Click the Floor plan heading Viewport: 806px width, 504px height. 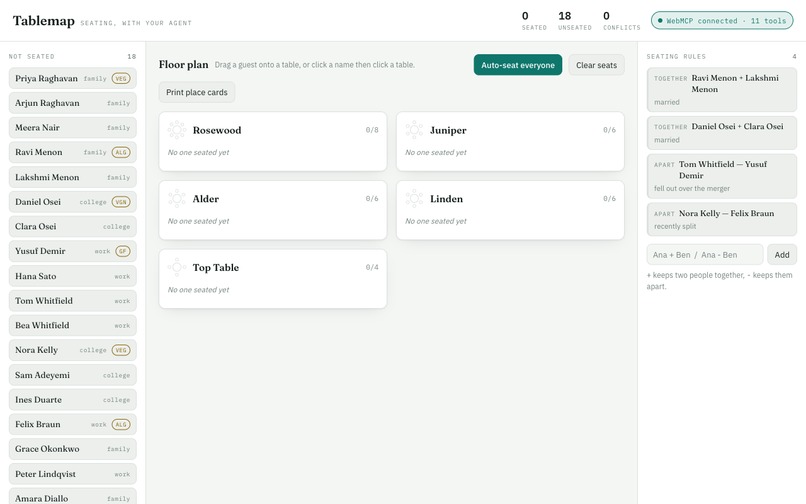click(184, 65)
